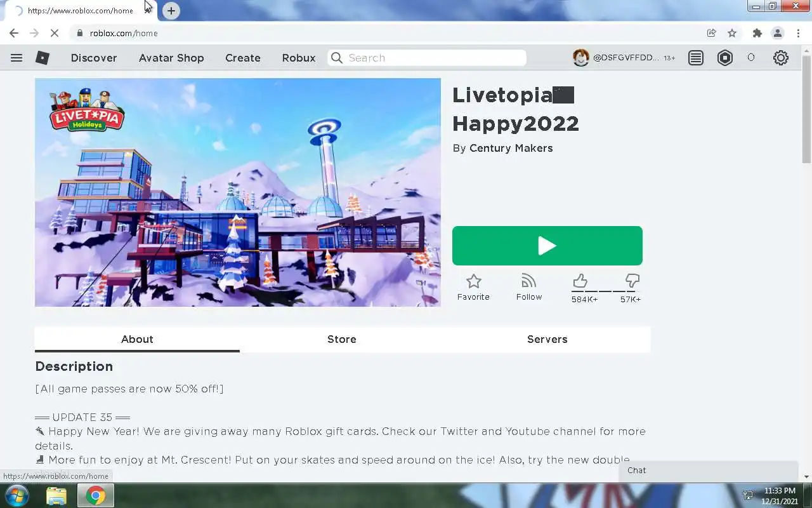The height and width of the screenshot is (508, 812).
Task: Open Create page
Action: tap(243, 58)
